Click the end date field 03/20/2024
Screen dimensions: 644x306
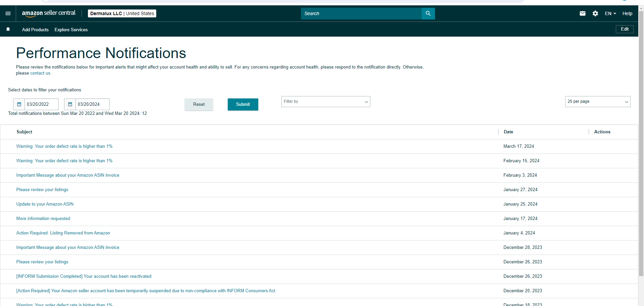(x=93, y=104)
